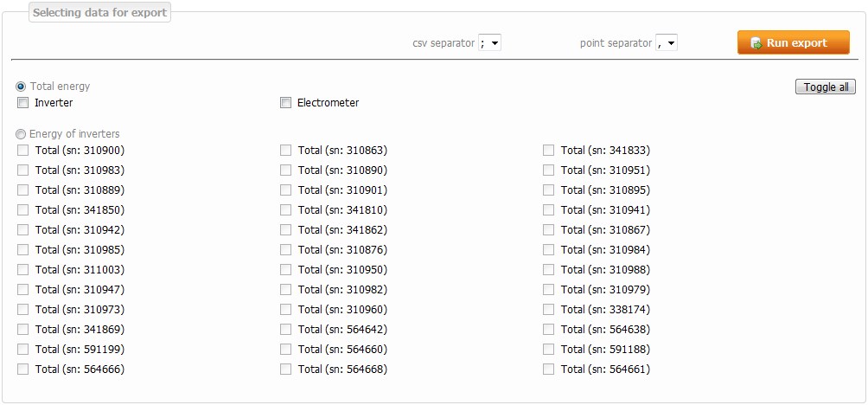Select the Energy of inverters radio button
The height and width of the screenshot is (405, 868).
[x=21, y=134]
